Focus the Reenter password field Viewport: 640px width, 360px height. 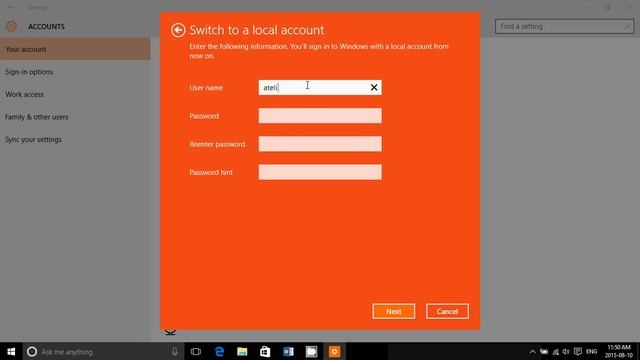click(x=320, y=144)
